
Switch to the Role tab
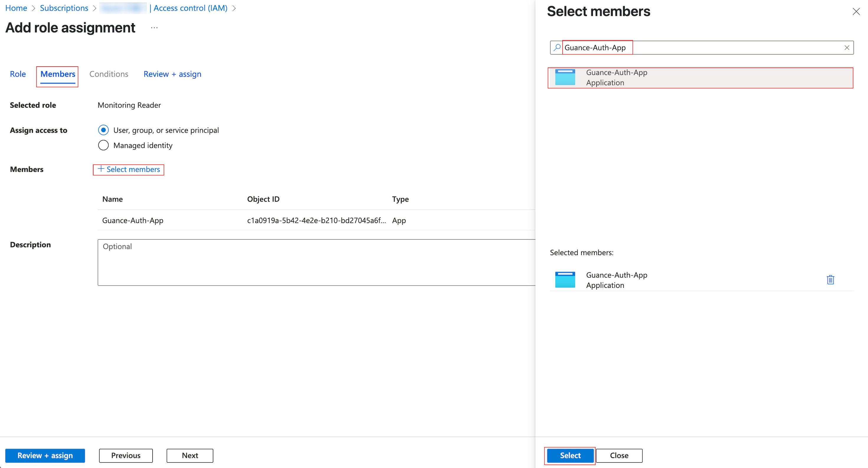18,74
